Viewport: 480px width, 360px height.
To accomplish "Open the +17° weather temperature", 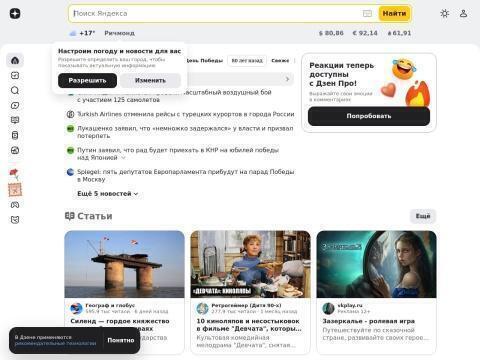I will pos(87,33).
